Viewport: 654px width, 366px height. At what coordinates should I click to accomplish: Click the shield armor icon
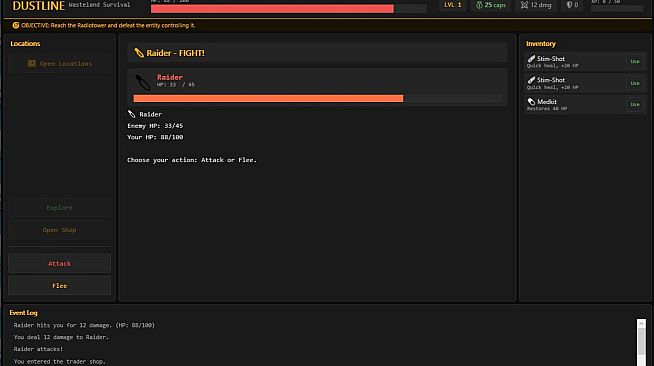569,5
